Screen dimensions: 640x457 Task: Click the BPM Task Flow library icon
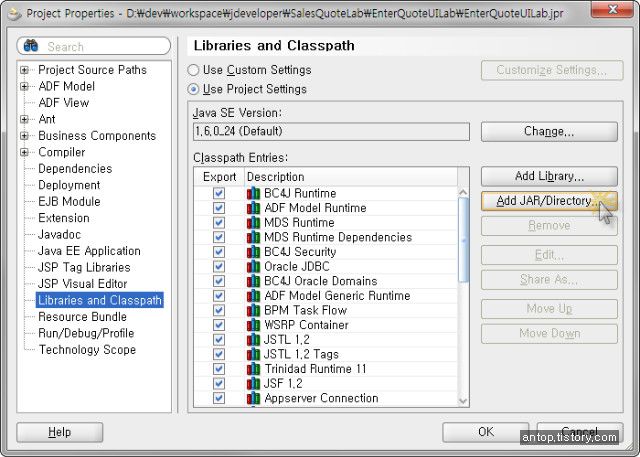pyautogui.click(x=253, y=310)
